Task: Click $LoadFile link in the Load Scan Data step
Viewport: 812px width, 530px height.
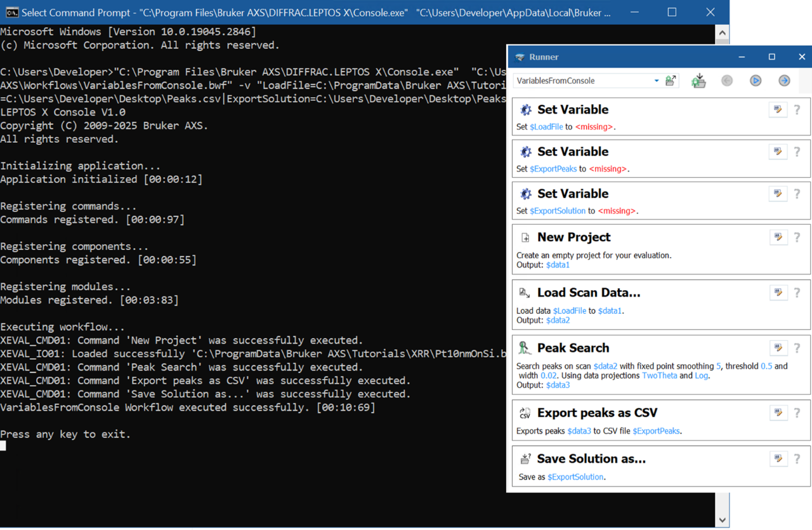Action: click(570, 311)
